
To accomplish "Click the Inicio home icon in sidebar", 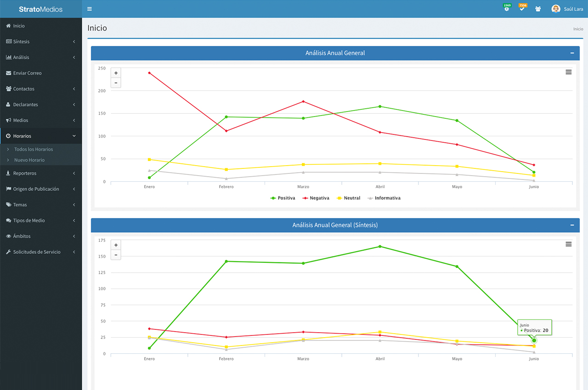I will click(9, 26).
